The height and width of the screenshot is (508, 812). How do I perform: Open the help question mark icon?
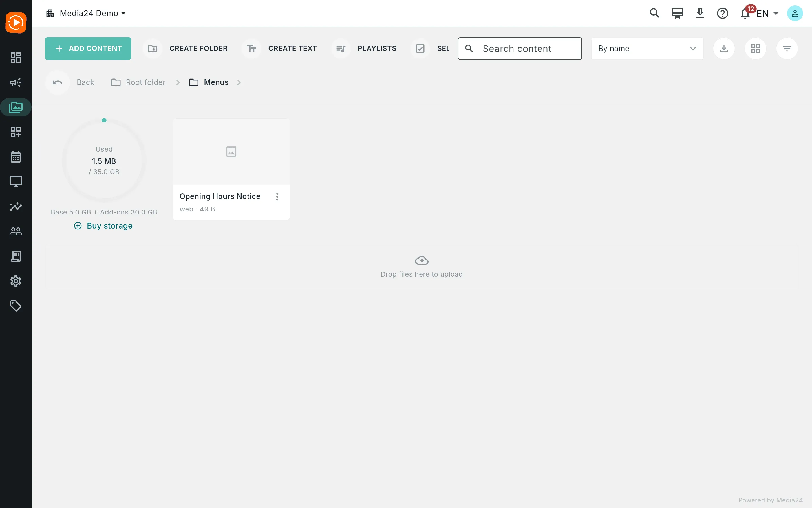(722, 14)
